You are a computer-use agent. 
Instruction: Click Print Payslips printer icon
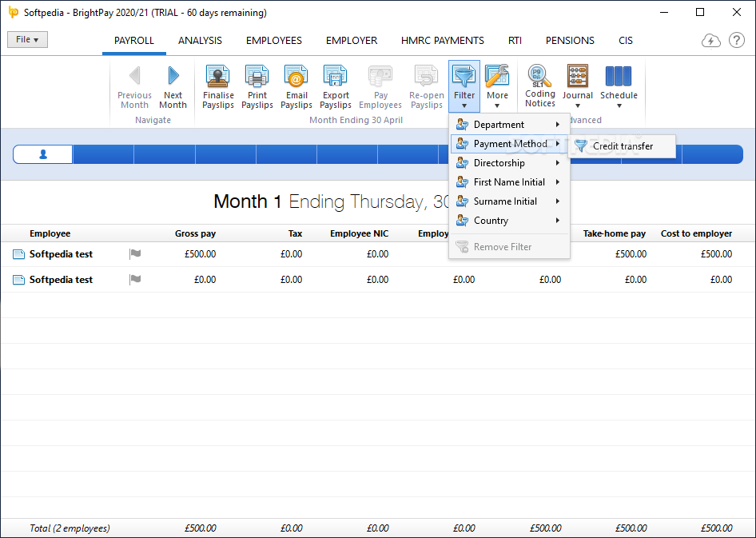click(x=257, y=76)
